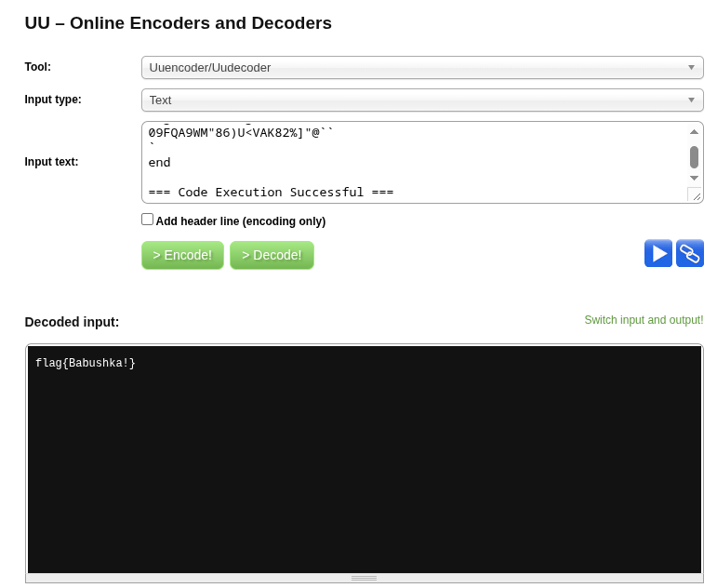Expand the Input type dropdown showing Text
Viewport: 717px width, 588px height.
421,100
